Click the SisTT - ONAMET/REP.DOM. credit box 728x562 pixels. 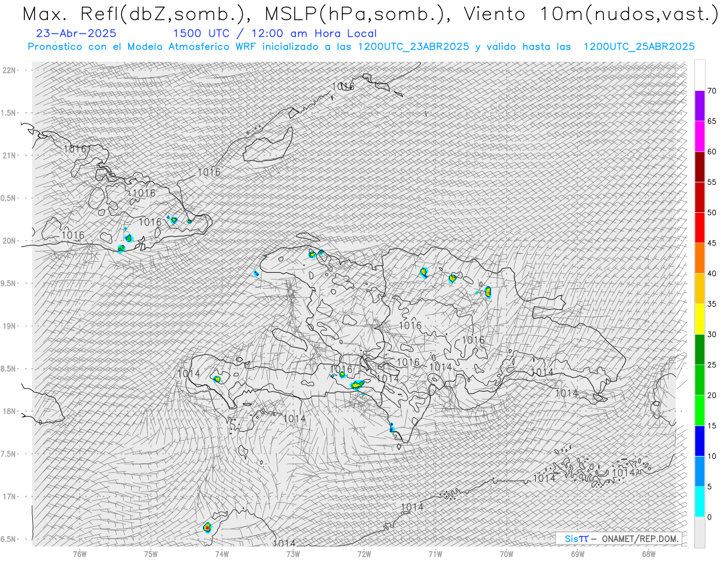tap(619, 538)
